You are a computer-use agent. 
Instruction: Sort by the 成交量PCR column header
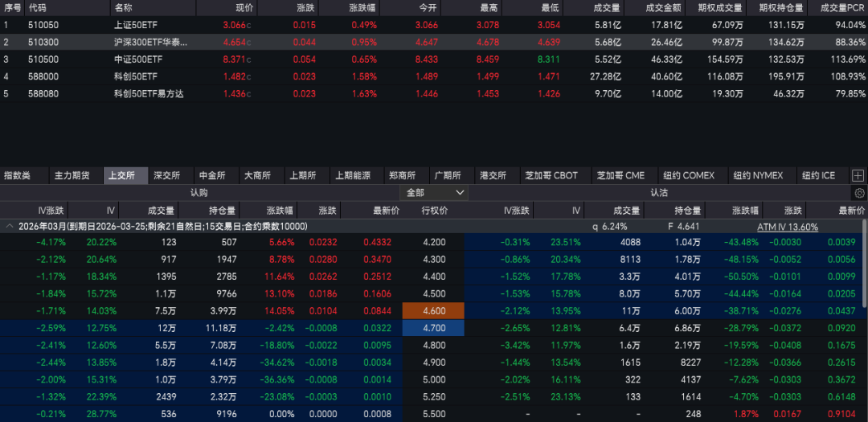[841, 6]
